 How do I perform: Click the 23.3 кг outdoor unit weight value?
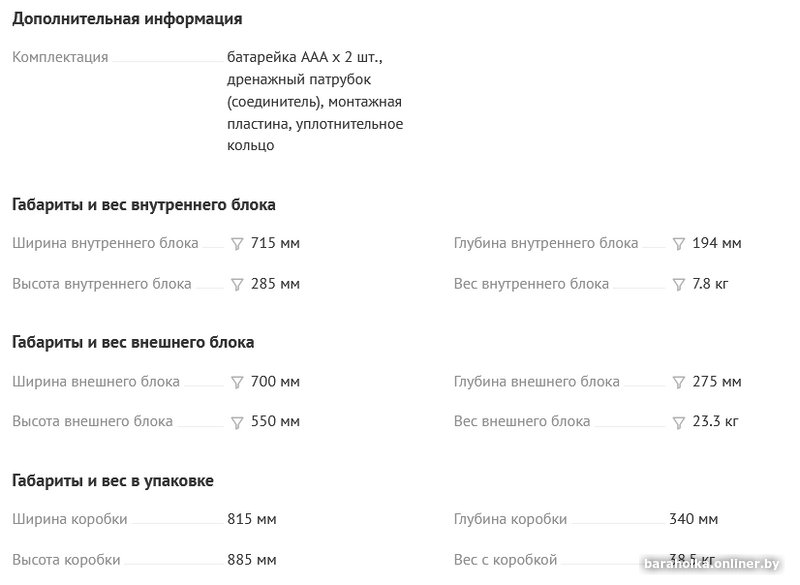(715, 421)
